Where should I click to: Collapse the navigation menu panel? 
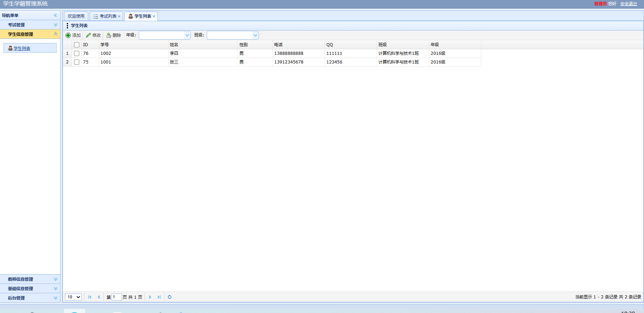click(x=55, y=15)
